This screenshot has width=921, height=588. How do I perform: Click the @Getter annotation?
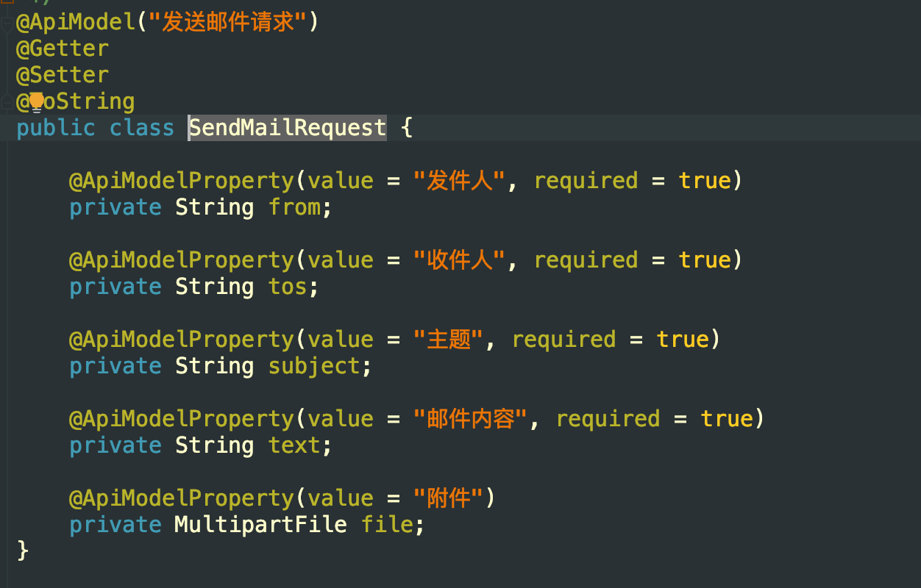pos(63,49)
